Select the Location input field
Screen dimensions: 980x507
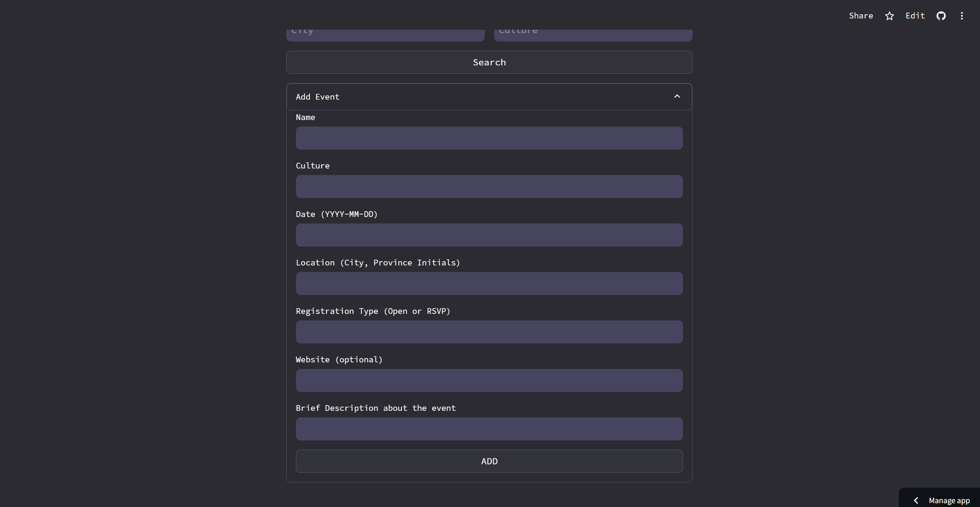489,284
